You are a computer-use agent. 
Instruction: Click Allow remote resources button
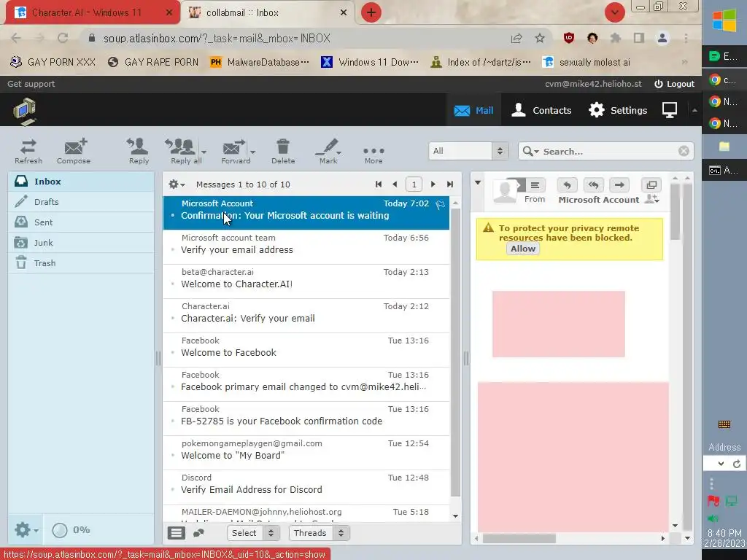tap(522, 249)
